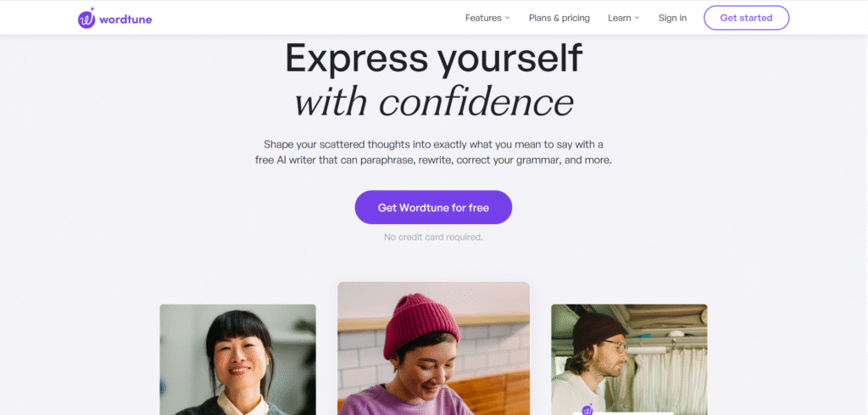Select the photo of the person in the pink beanie
This screenshot has width=868, height=415.
coord(433,348)
